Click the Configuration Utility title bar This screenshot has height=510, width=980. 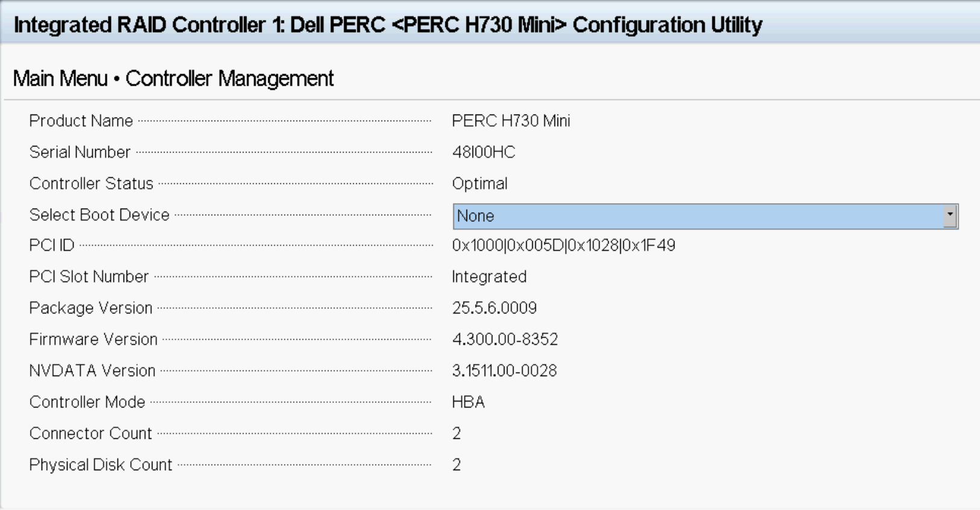pyautogui.click(x=388, y=25)
